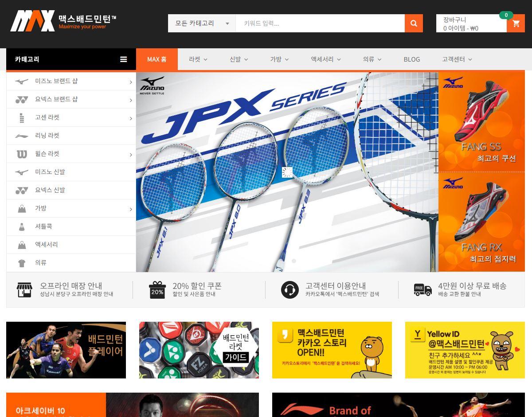Click the free delivery truck icon
This screenshot has height=417, width=532.
[x=422, y=290]
